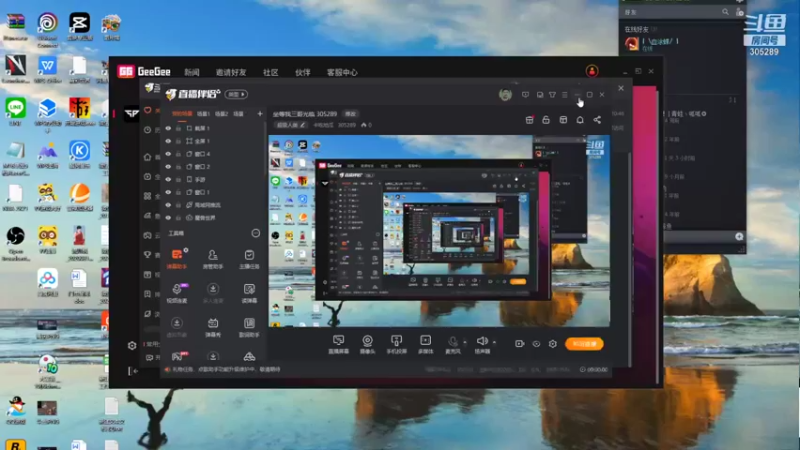The image size is (800, 450).
Task: Hide the 窗口 2 source with its eye icon
Action: (168, 167)
